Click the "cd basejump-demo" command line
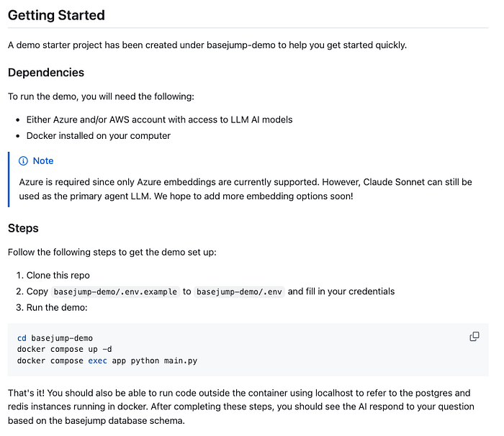Screen dimensions: 504x436 [55, 338]
